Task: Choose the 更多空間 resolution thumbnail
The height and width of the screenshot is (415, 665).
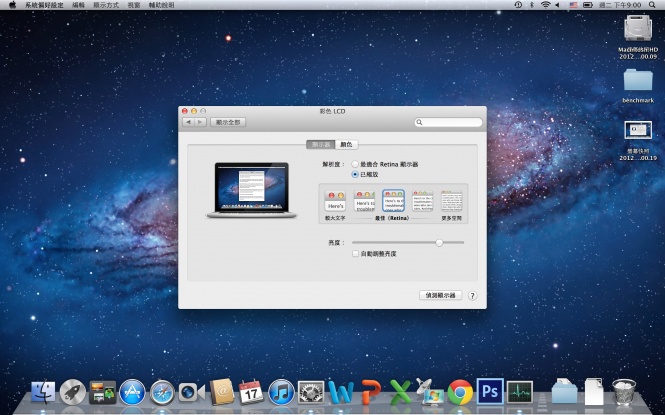Action: [451, 201]
